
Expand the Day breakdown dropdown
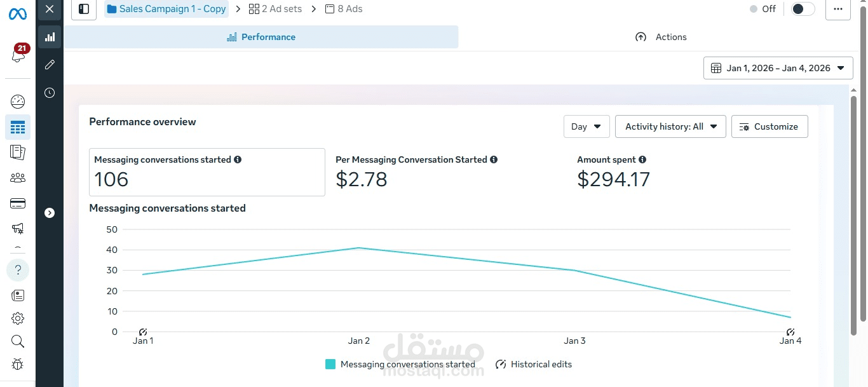pyautogui.click(x=587, y=126)
